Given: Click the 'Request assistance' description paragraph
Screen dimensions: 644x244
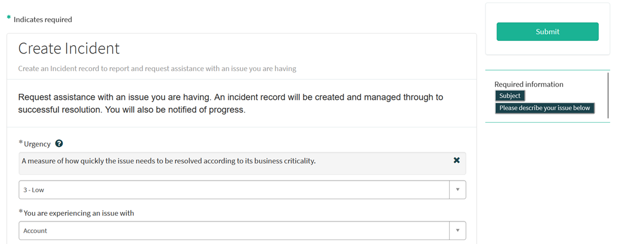Looking at the screenshot, I should point(230,103).
